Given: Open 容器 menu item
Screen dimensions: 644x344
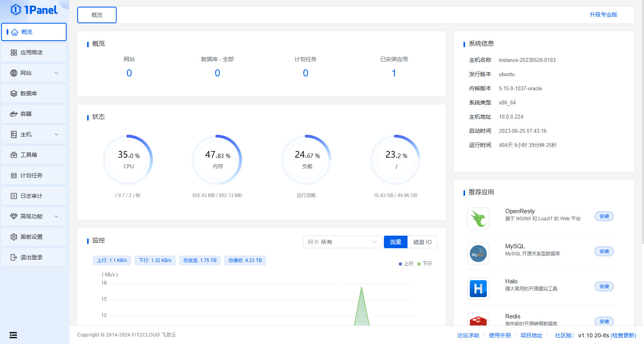Looking at the screenshot, I should pos(34,114).
